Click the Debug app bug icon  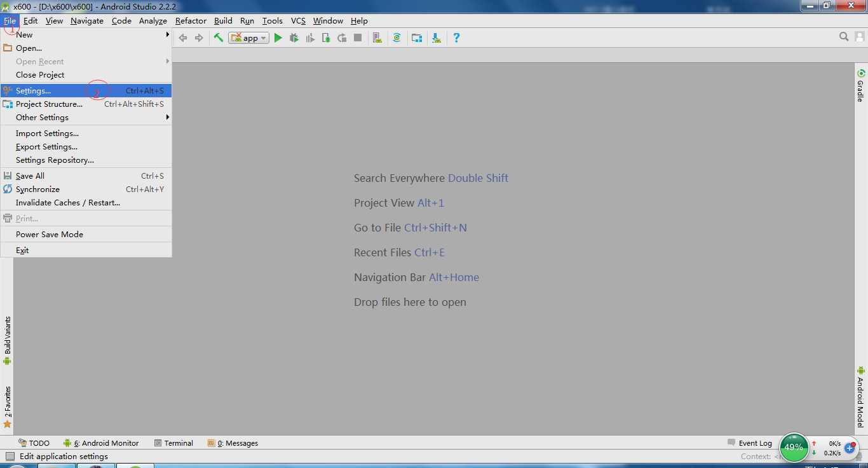[x=294, y=38]
